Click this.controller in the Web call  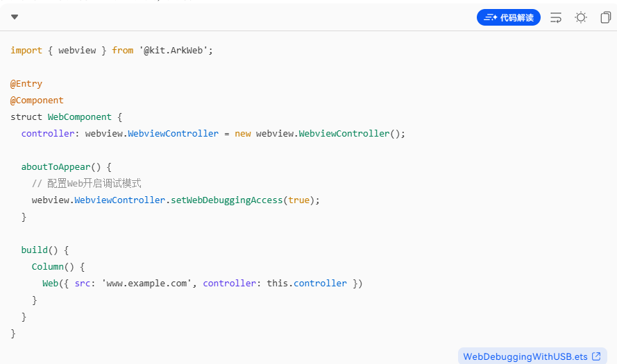307,284
